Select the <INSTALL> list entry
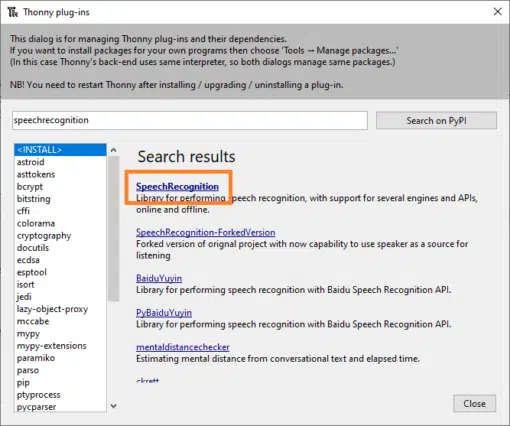Screen dimensions: 510x426 60,150
